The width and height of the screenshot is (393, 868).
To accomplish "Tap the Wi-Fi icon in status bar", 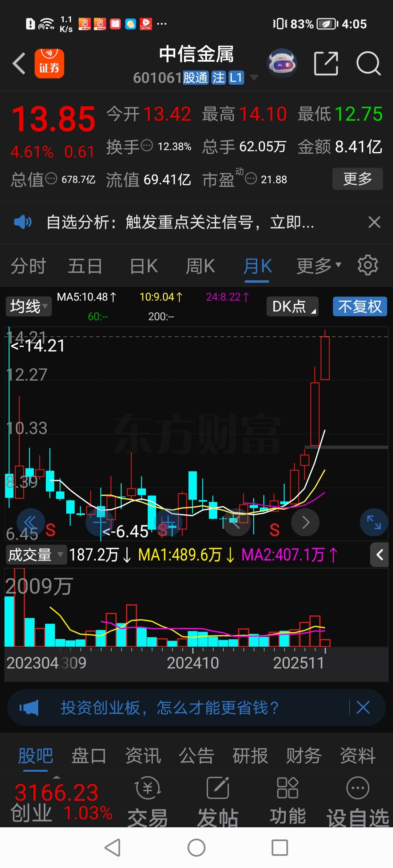I will pos(46,24).
